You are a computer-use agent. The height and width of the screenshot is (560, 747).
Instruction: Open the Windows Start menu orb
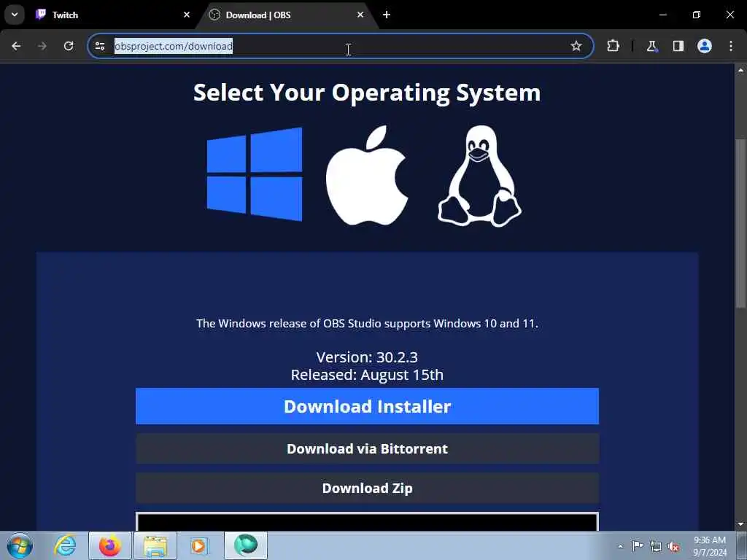pyautogui.click(x=20, y=545)
